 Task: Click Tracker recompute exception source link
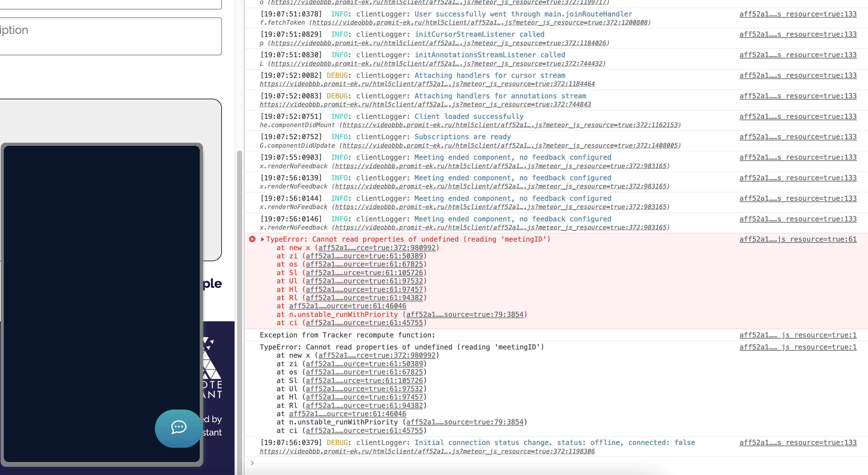click(798, 335)
